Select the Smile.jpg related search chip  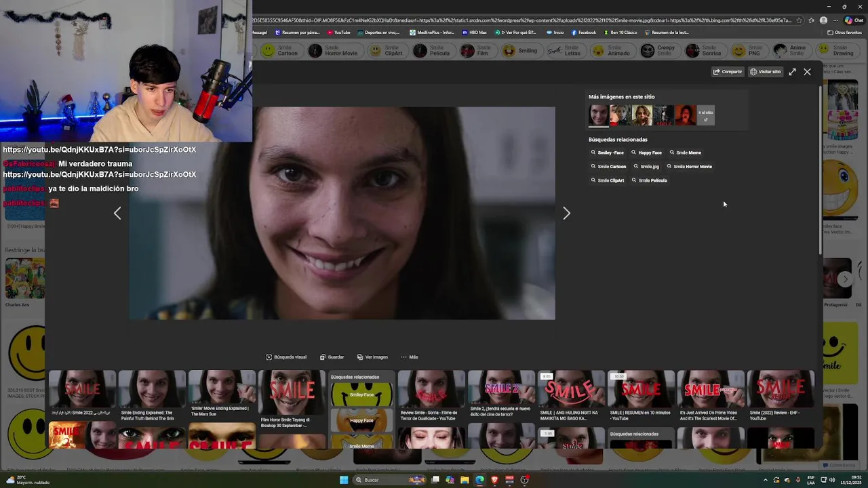tap(646, 166)
